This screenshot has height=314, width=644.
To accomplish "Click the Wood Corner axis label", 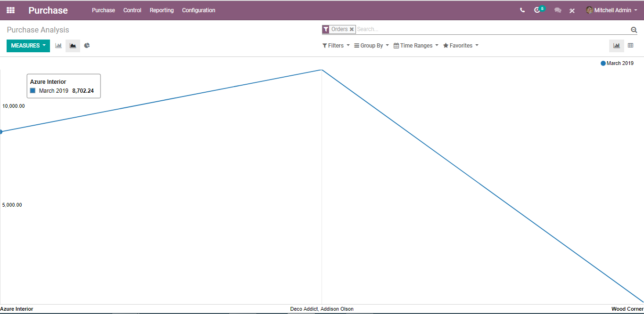I will tap(627, 309).
